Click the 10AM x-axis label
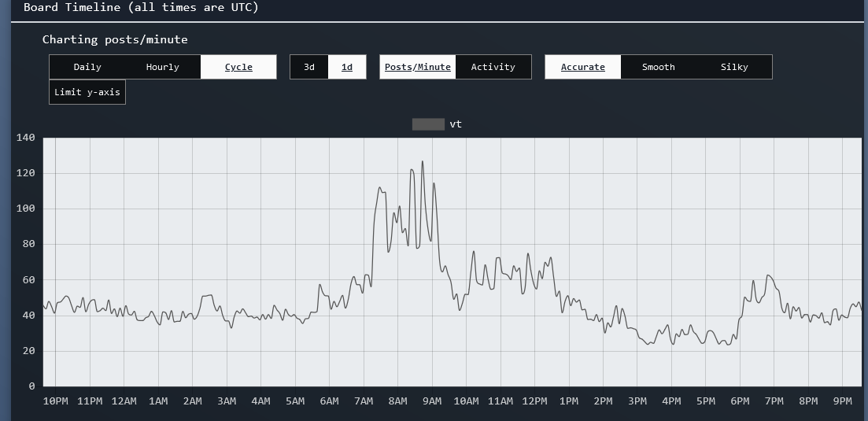 pyautogui.click(x=466, y=401)
